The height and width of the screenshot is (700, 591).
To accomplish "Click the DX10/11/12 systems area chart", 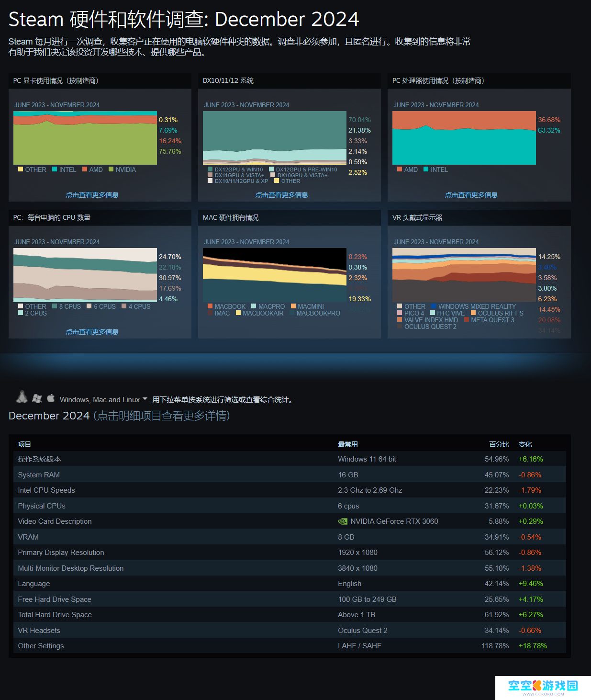I will (275, 138).
